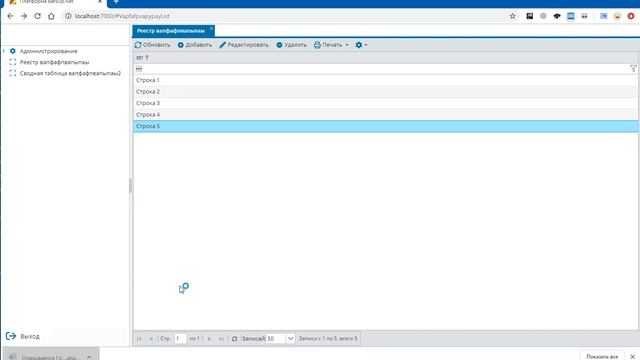Close the downloads bar
The height and width of the screenshot is (360, 640).
click(x=633, y=356)
